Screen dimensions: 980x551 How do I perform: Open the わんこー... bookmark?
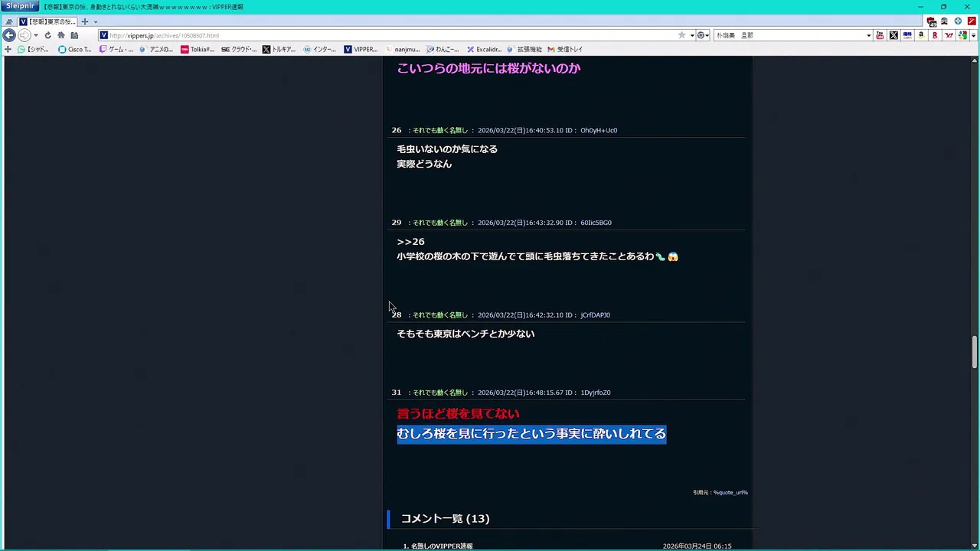[443, 49]
